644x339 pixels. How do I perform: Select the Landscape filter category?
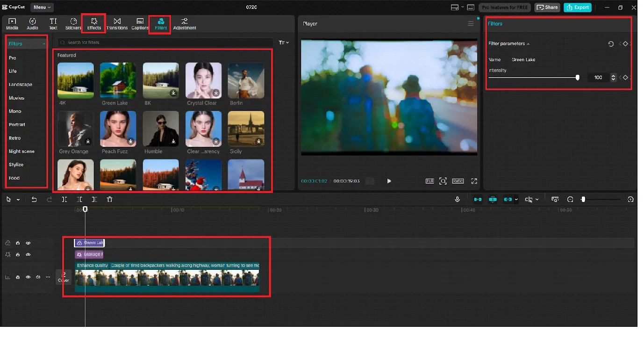[20, 85]
